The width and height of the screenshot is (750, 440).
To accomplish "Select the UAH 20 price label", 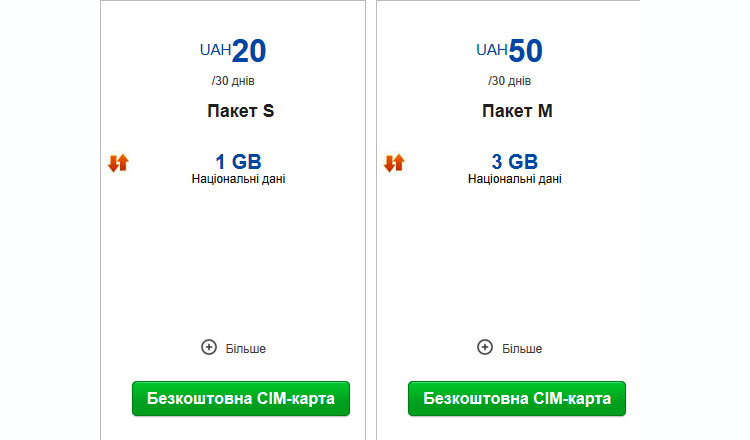I will [233, 51].
